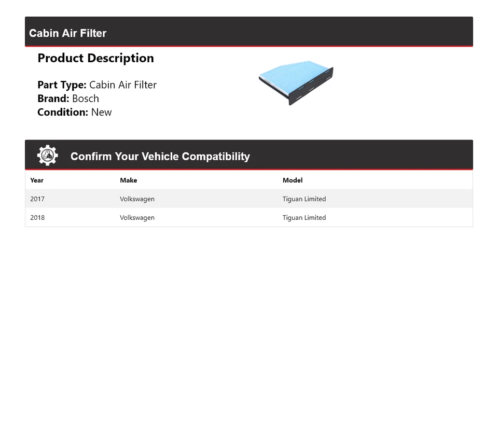Select the Cabin Air Filter header title
The width and height of the screenshot is (498, 448).
67,33
